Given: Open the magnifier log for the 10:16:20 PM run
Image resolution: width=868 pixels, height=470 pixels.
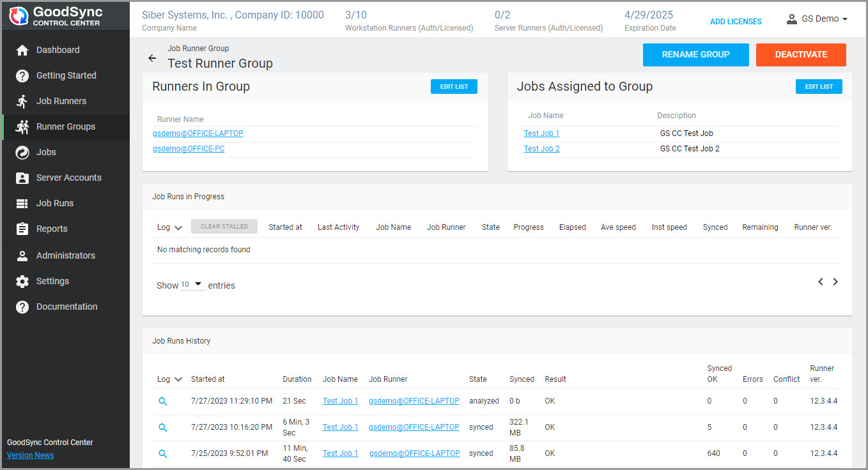Looking at the screenshot, I should 163,427.
